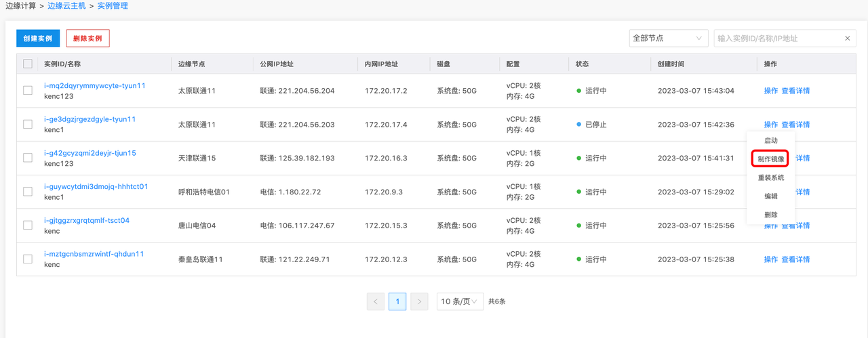868x338 pixels.
Task: Check the box for instance i-mq2dqyrymmywcyte-tyun11
Action: point(28,91)
